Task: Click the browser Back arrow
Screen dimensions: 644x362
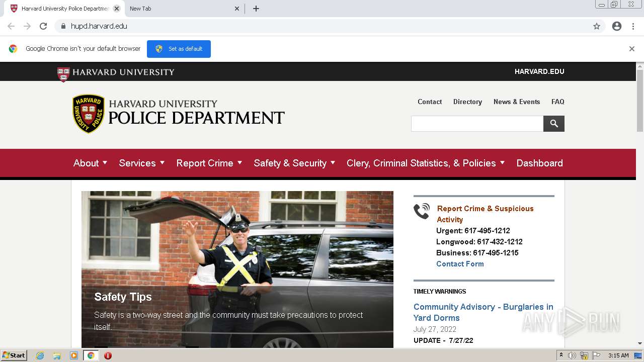Action: click(x=11, y=26)
